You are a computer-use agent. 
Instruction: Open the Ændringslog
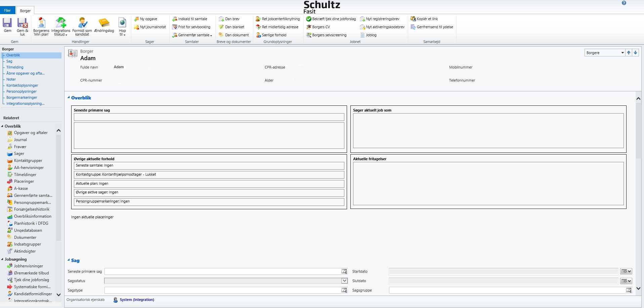pyautogui.click(x=104, y=25)
